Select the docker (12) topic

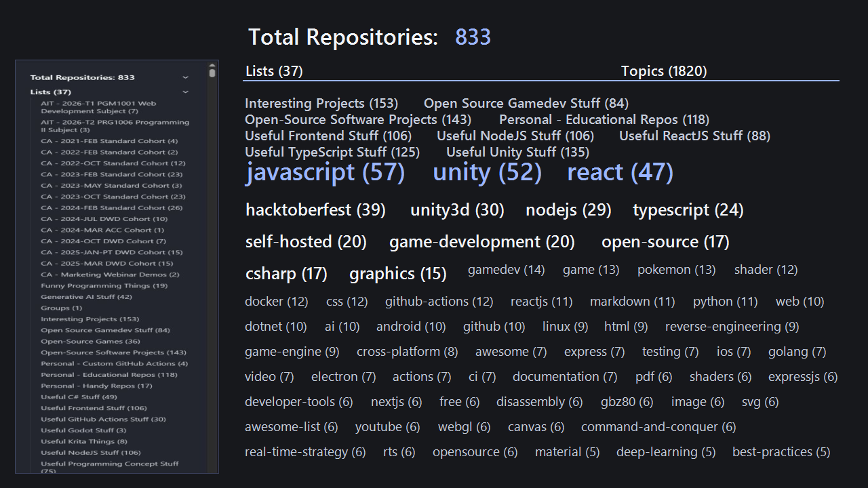[277, 302]
